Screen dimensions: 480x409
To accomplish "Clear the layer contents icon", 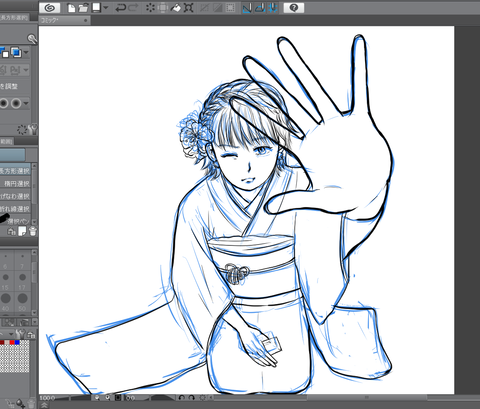I will point(150,8).
